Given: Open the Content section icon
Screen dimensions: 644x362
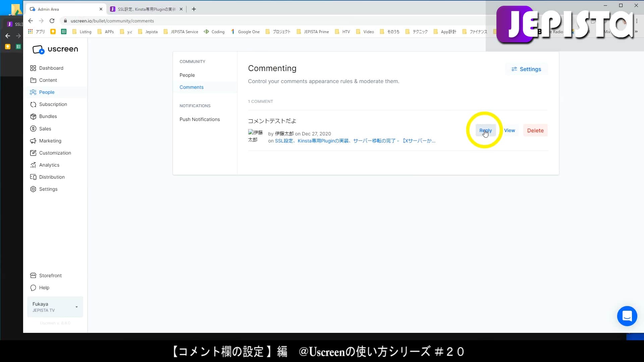Looking at the screenshot, I should click(x=33, y=80).
